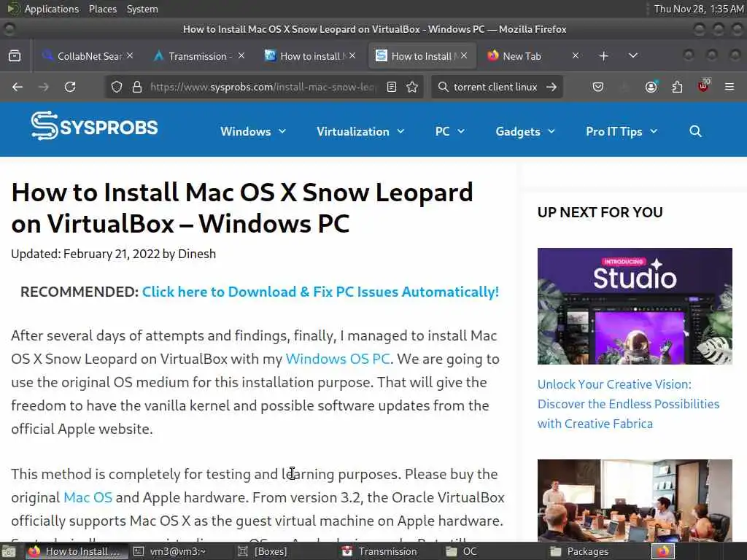List all tabs dropdown arrow

(x=633, y=55)
